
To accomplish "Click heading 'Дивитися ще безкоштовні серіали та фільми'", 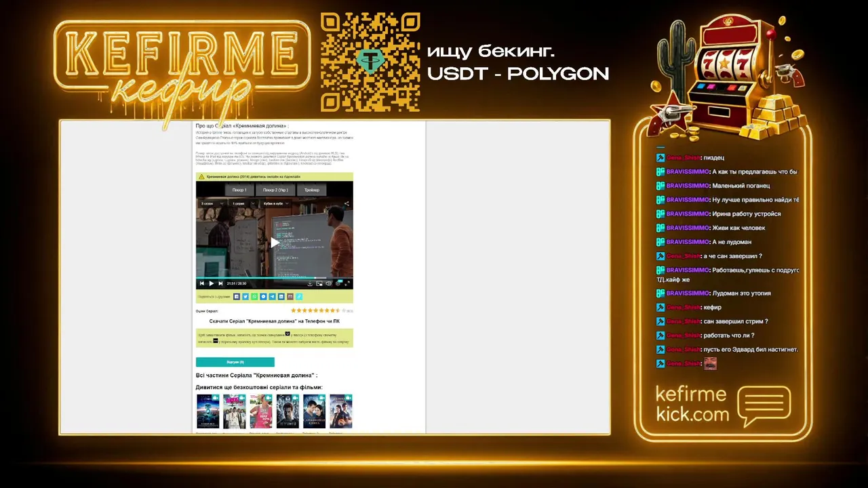I will [x=259, y=387].
